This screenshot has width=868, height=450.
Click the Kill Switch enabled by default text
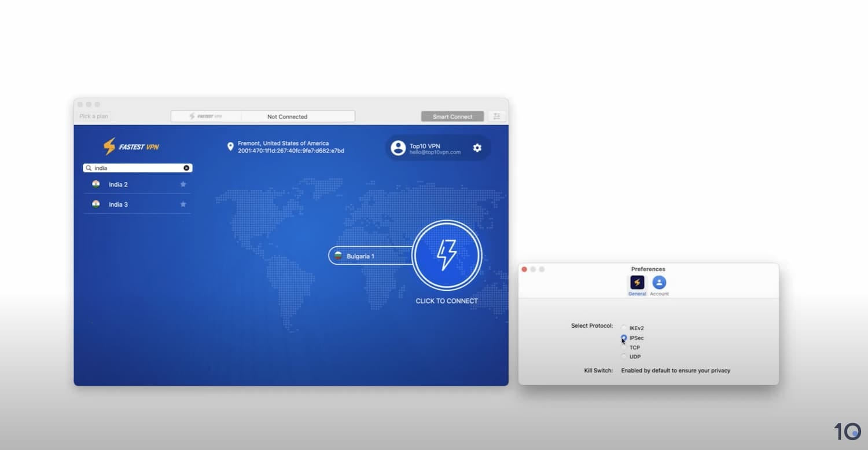click(x=676, y=371)
